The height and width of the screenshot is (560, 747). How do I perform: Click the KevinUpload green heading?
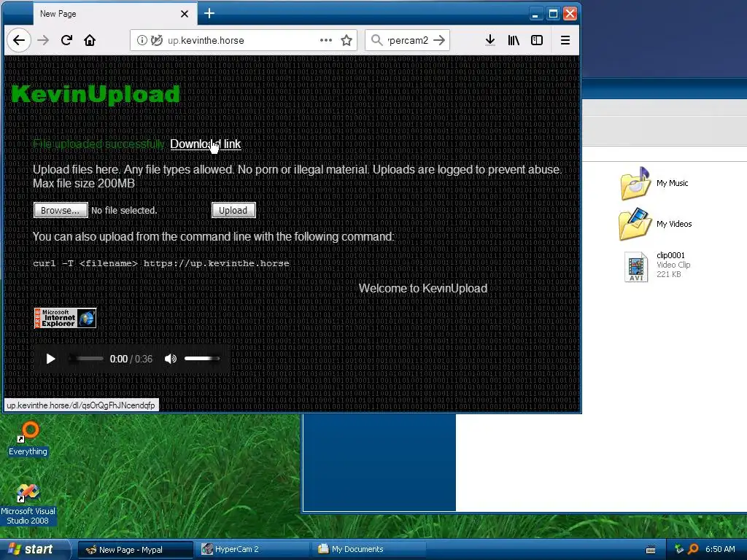[96, 94]
